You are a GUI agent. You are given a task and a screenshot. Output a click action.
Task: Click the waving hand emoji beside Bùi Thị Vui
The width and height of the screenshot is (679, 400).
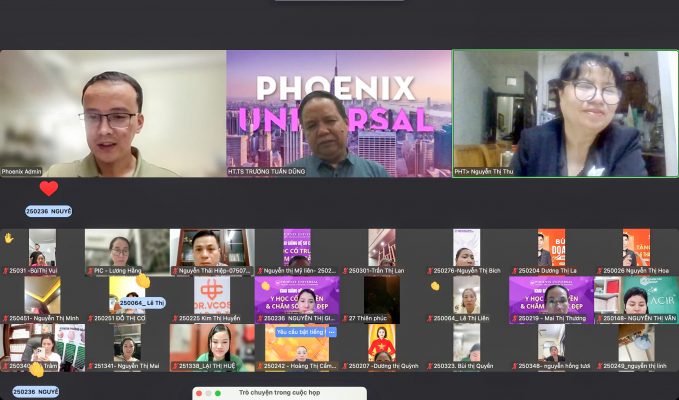click(9, 238)
